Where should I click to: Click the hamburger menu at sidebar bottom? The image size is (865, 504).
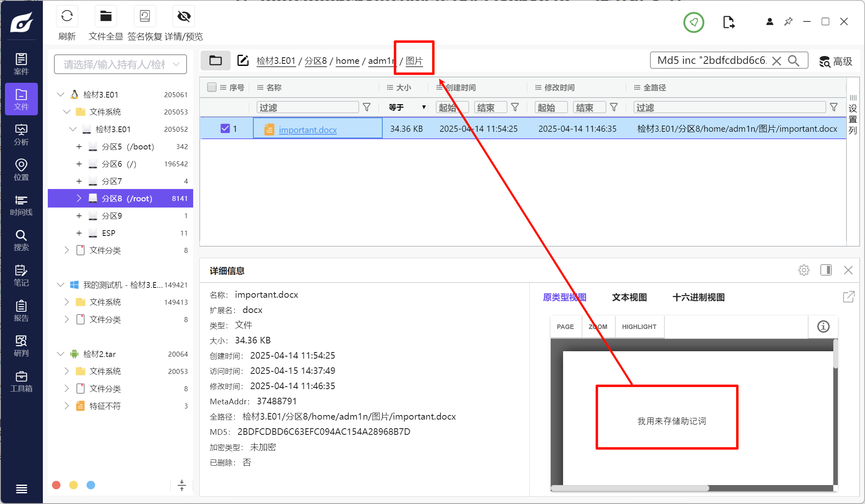21,489
